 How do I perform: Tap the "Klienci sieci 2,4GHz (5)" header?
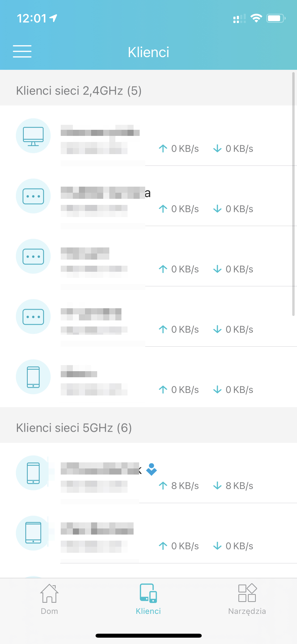[x=79, y=91]
